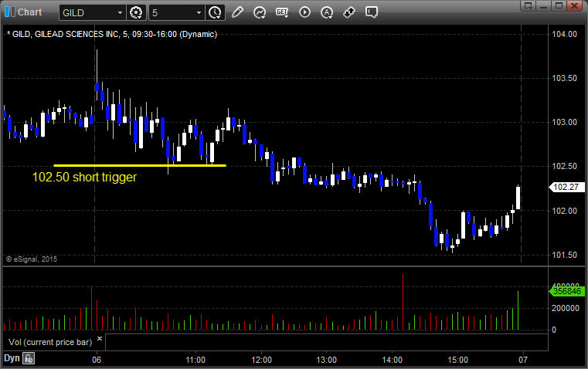This screenshot has height=369, width=588.
Task: Start bar replay with the play icon
Action: click(304, 12)
